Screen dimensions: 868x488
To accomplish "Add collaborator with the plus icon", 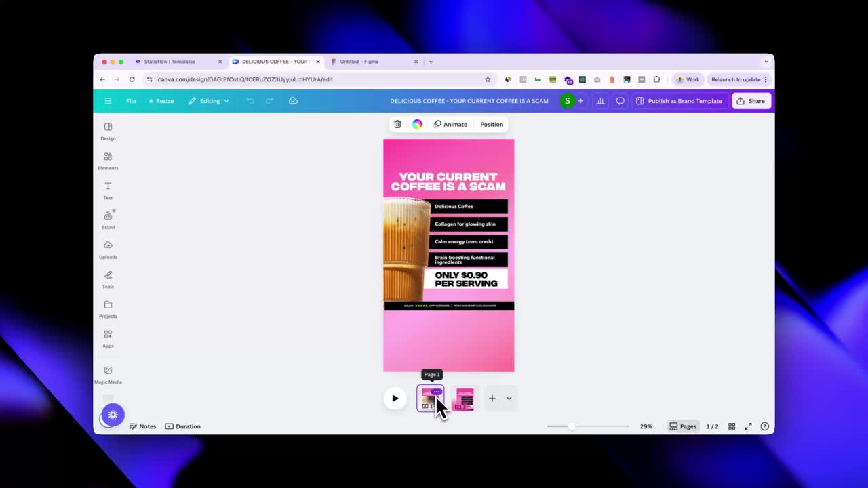I will click(580, 101).
